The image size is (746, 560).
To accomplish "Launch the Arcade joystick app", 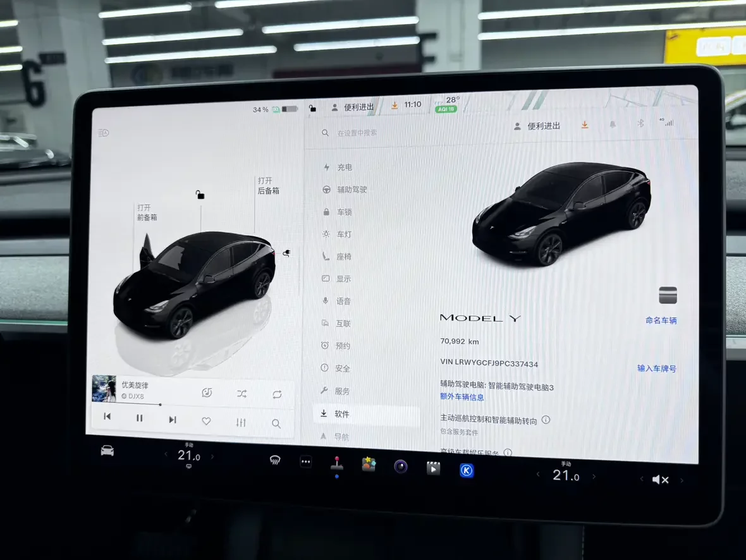I will point(337,463).
